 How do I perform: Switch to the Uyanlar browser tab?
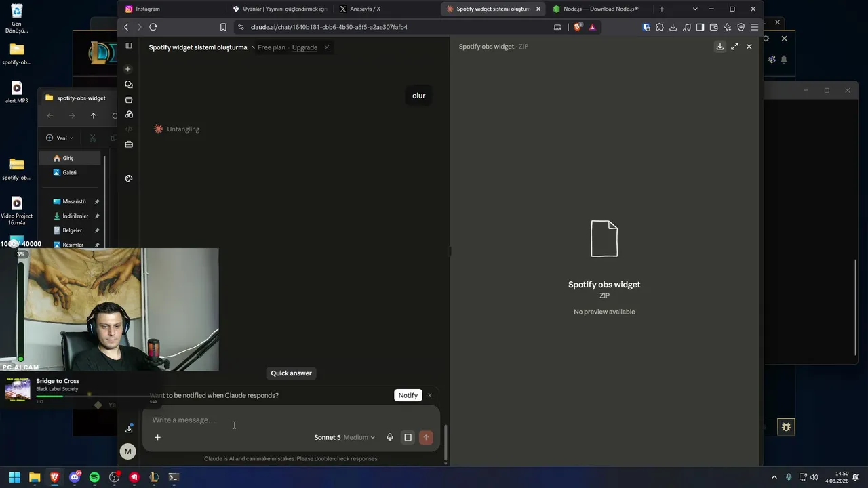(x=279, y=9)
